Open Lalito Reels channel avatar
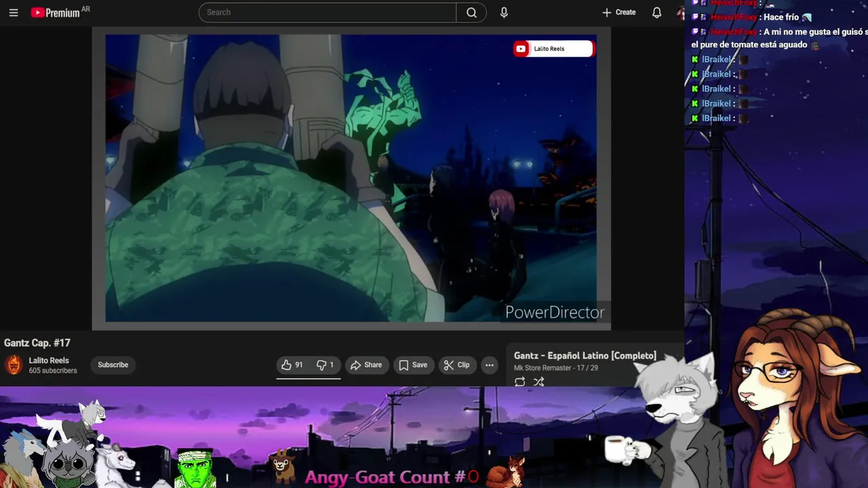The width and height of the screenshot is (868, 488). tap(14, 365)
